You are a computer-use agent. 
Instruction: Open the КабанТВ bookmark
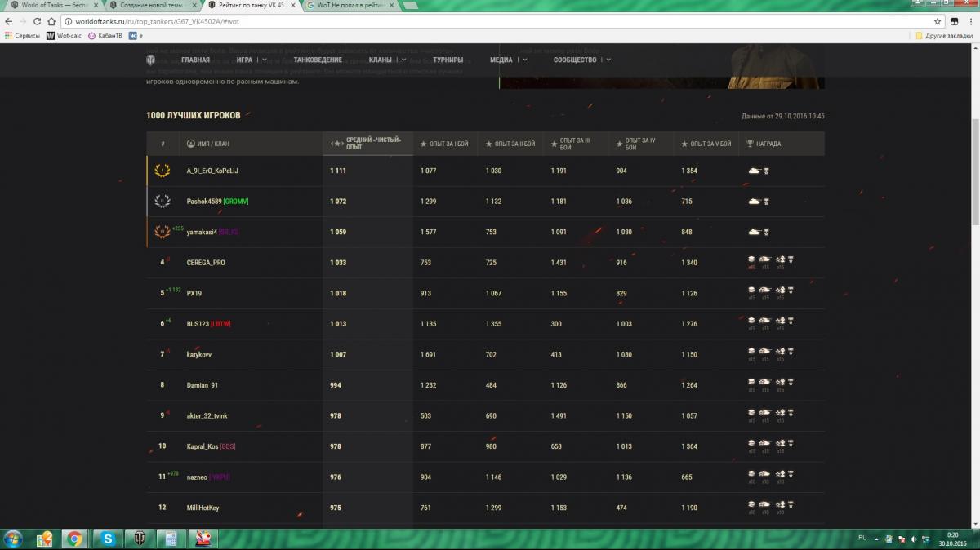[x=106, y=36]
